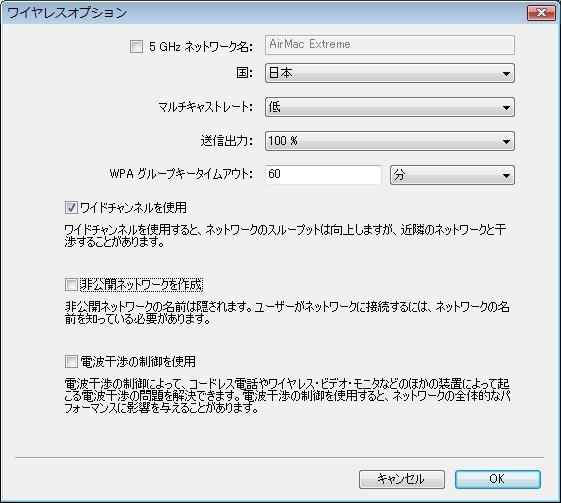Click the 送信出力: label text
The width and height of the screenshot is (561, 503).
point(227,141)
